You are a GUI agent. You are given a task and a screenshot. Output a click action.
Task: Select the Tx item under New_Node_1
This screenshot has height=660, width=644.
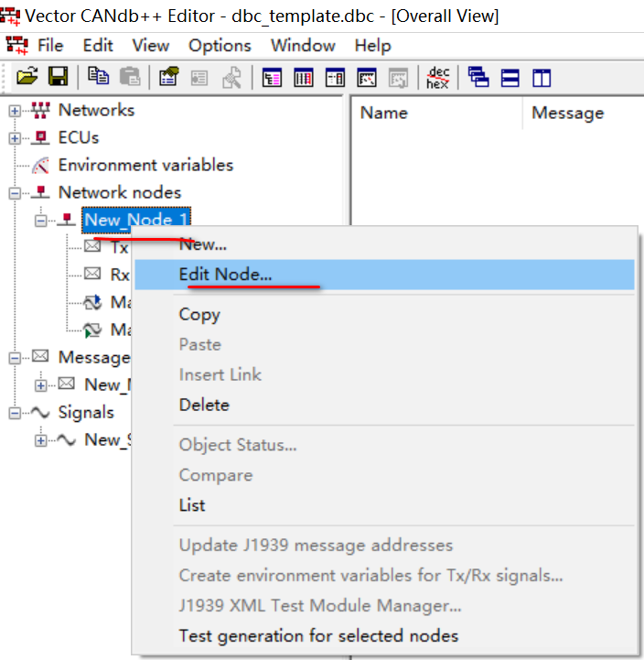pyautogui.click(x=119, y=247)
